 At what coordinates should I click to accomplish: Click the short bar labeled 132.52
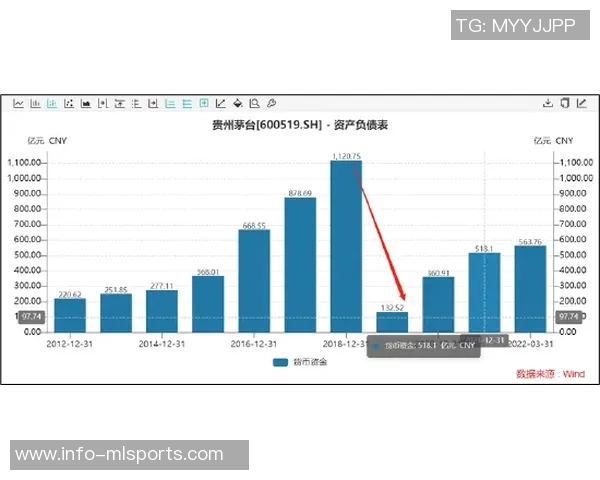point(392,322)
